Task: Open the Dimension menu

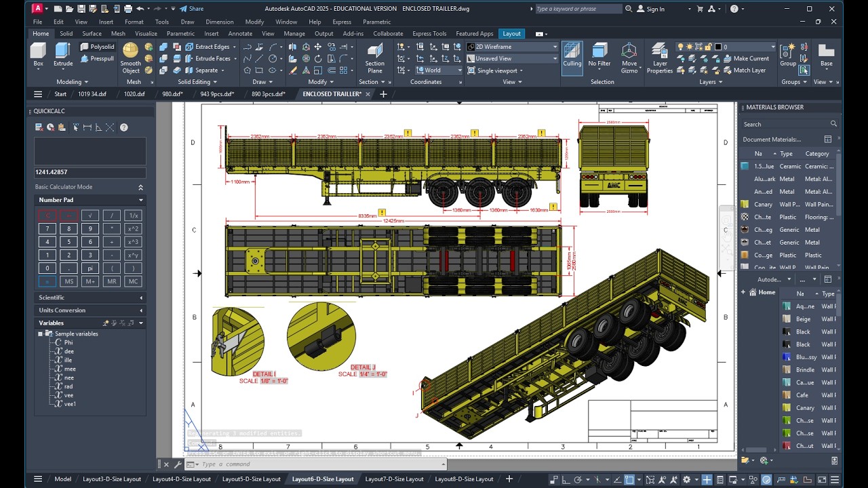Action: point(219,22)
